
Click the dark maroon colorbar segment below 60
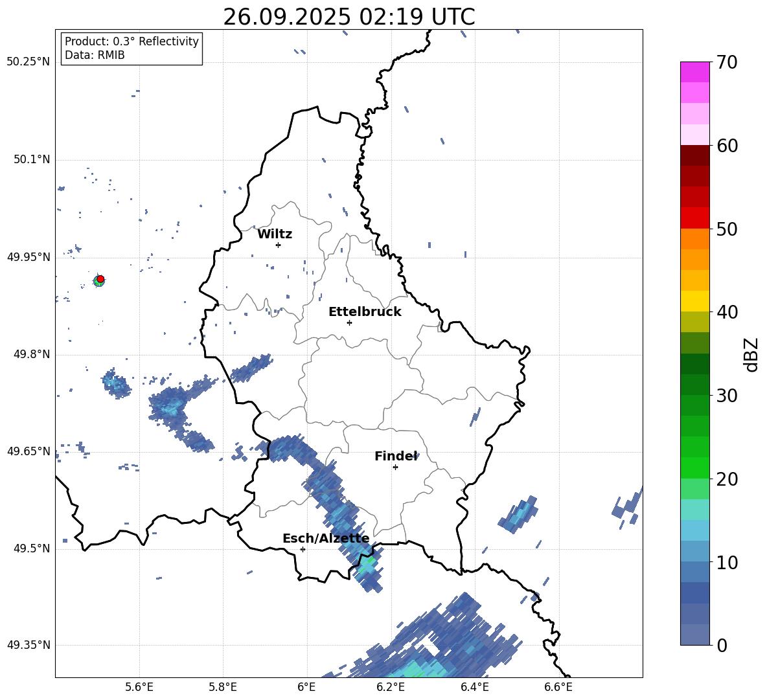tap(694, 155)
